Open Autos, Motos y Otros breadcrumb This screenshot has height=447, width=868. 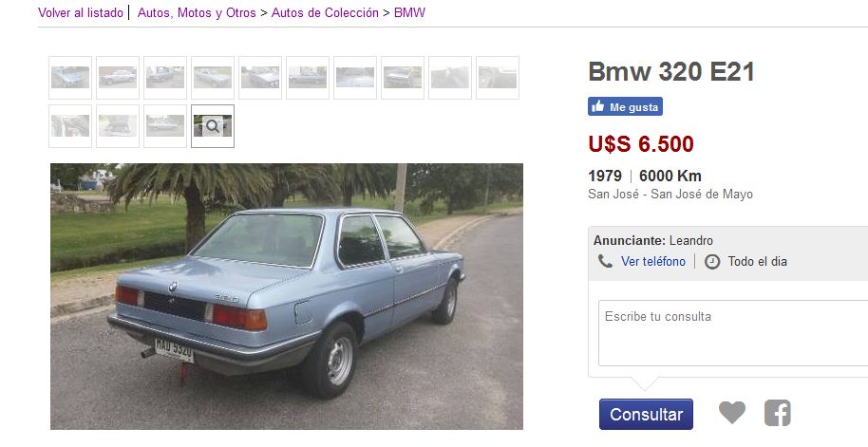197,12
